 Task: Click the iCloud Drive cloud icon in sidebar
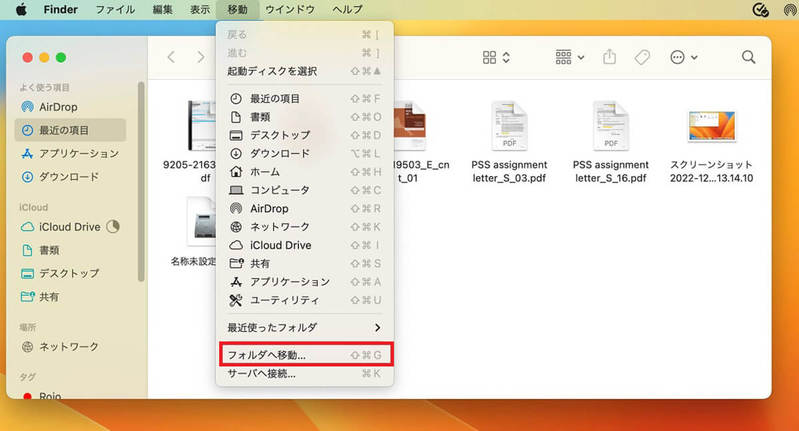[28, 227]
